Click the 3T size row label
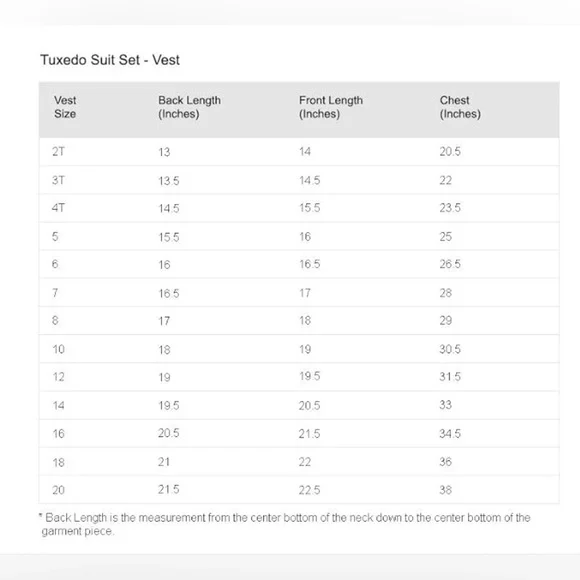The width and height of the screenshot is (580, 580). click(x=58, y=180)
